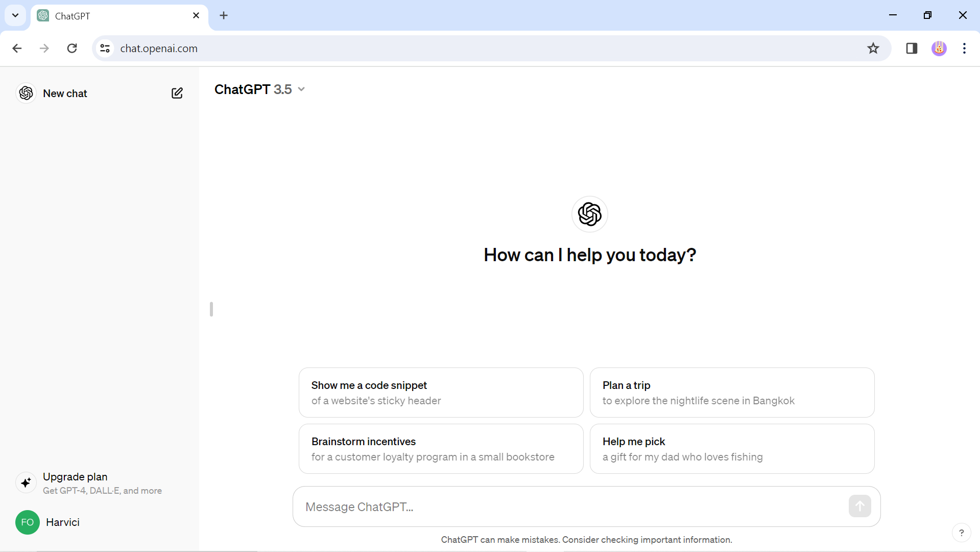Open the browser side panel icon
The width and height of the screenshot is (980, 552).
[912, 48]
